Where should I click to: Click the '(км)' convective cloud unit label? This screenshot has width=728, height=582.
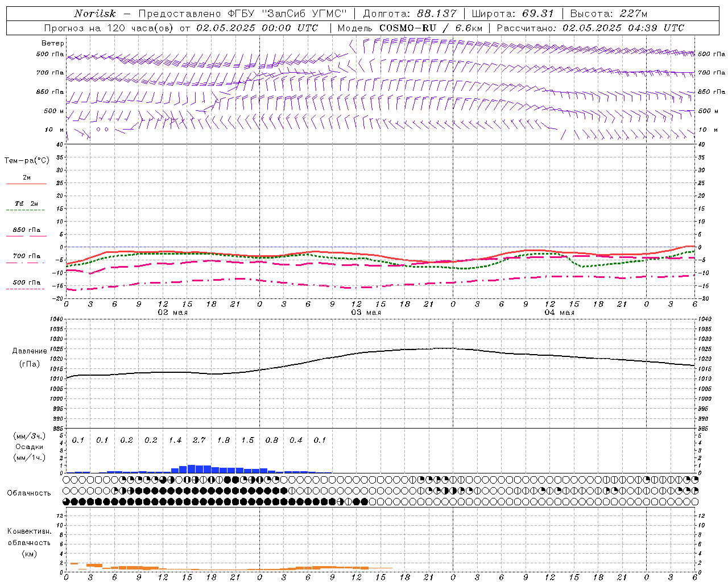coord(29,554)
